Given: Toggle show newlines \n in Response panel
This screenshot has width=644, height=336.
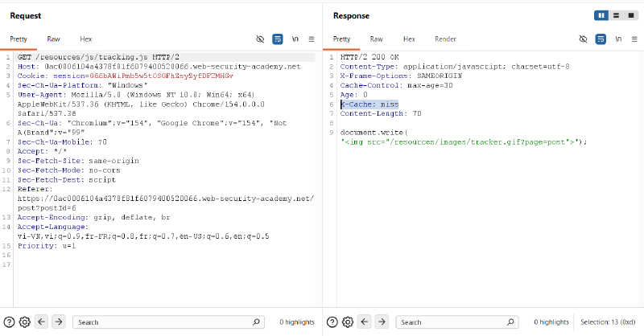Looking at the screenshot, I should point(618,39).
